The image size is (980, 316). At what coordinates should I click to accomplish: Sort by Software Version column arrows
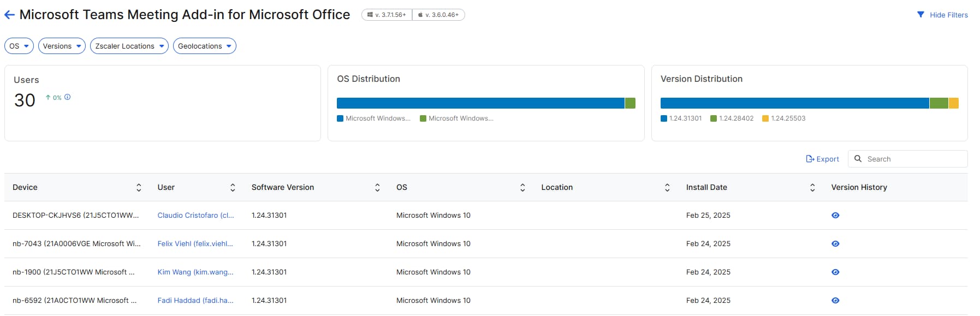(x=377, y=187)
